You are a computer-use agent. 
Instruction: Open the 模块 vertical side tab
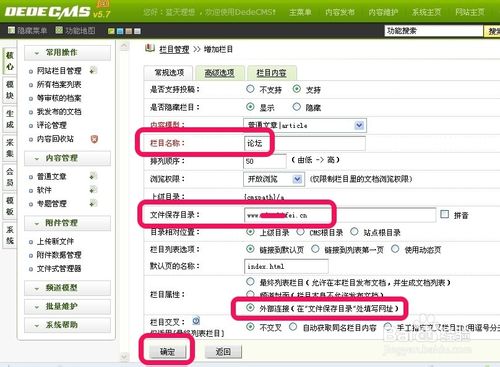click(x=10, y=90)
